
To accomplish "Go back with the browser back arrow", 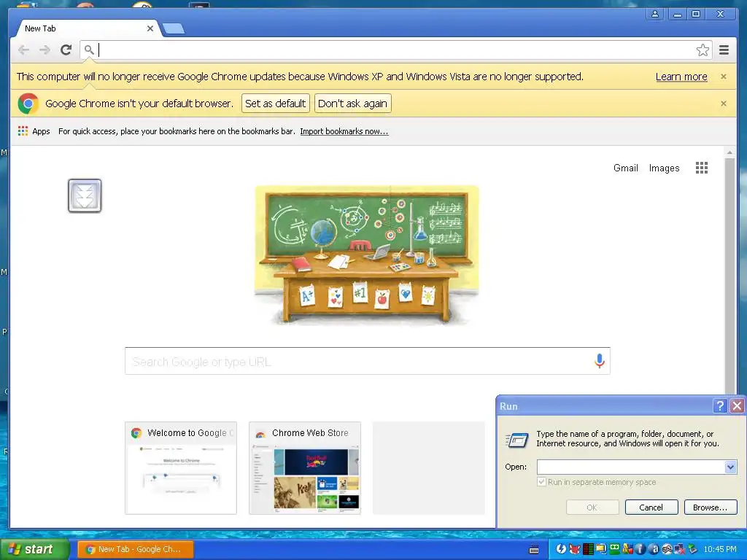I will point(23,50).
